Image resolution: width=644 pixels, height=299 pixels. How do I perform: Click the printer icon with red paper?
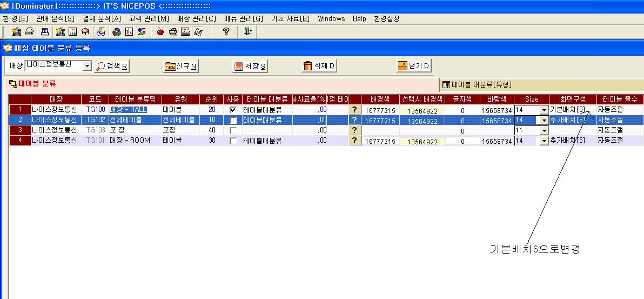[173, 32]
